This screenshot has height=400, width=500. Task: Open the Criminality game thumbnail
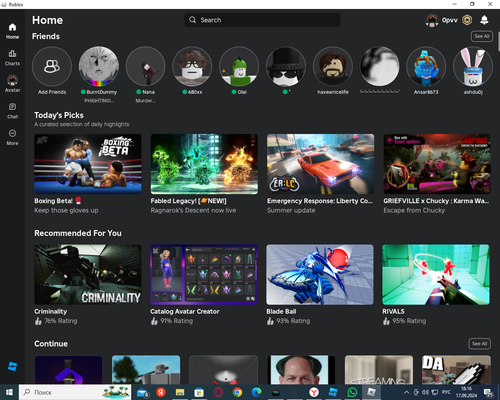(88, 274)
